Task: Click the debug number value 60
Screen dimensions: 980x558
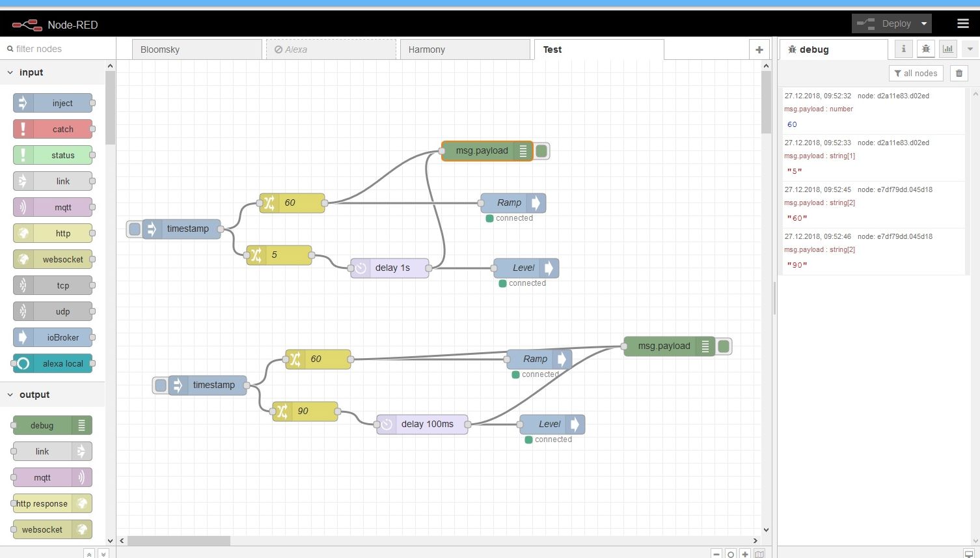Action: click(792, 124)
